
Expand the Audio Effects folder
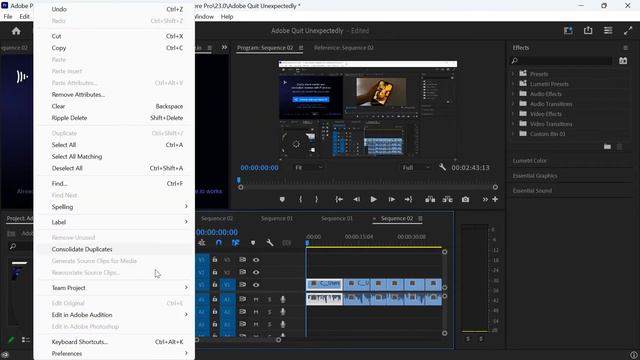513,94
